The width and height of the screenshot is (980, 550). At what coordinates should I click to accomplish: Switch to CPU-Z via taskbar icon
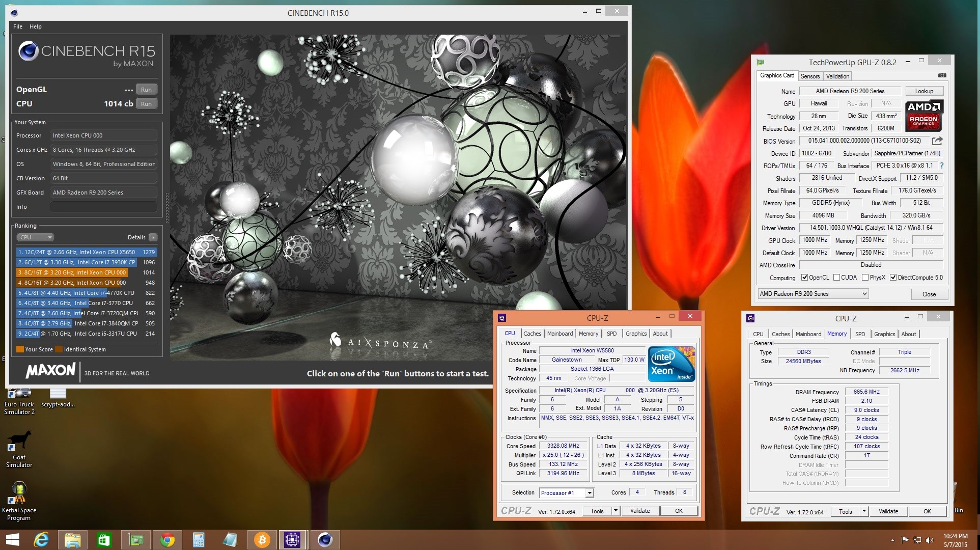[x=293, y=540]
